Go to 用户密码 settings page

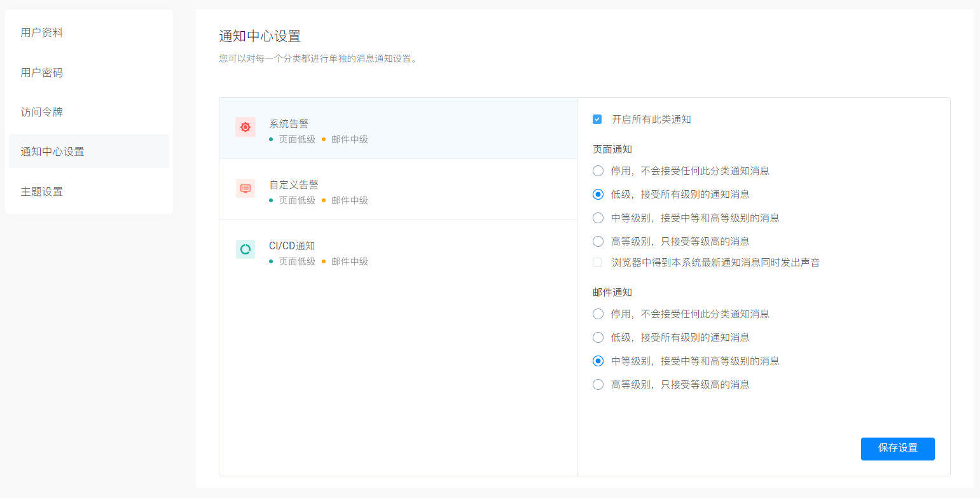pyautogui.click(x=42, y=73)
